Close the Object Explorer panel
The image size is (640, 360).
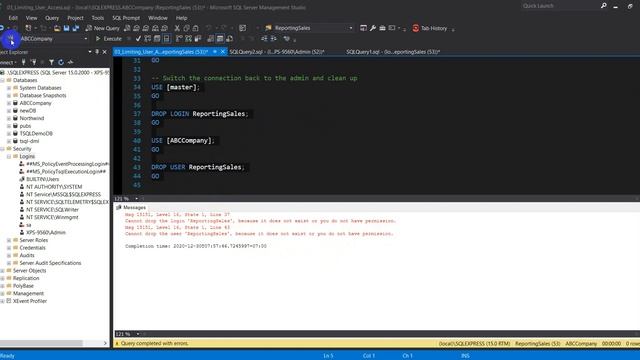[x=104, y=52]
